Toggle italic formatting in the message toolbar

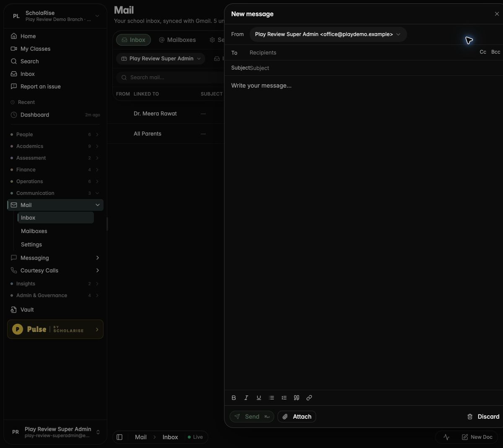[x=246, y=398]
